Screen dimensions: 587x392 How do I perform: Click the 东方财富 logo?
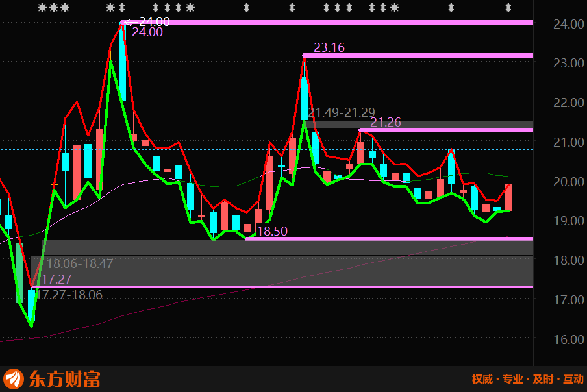tap(52, 379)
